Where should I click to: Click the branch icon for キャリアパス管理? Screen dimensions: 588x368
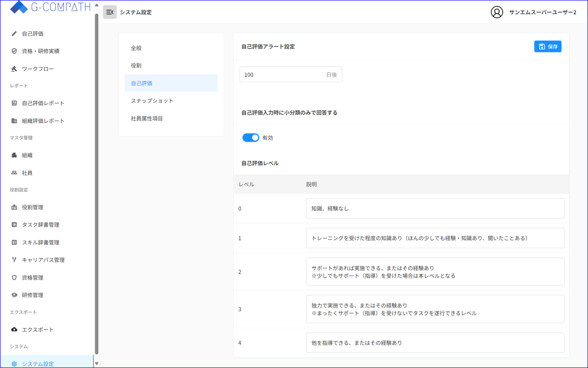(x=14, y=260)
